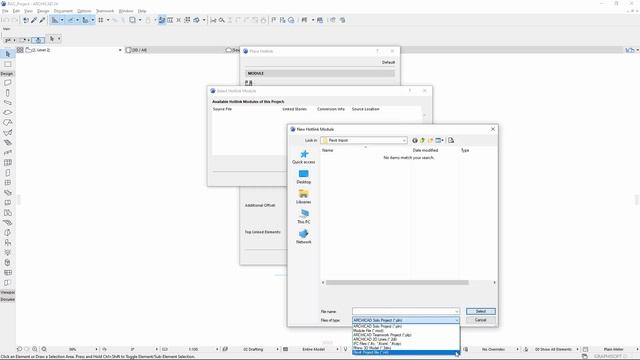This screenshot has height=360, width=640.
Task: Choose IFC files file type option
Action: point(406,344)
